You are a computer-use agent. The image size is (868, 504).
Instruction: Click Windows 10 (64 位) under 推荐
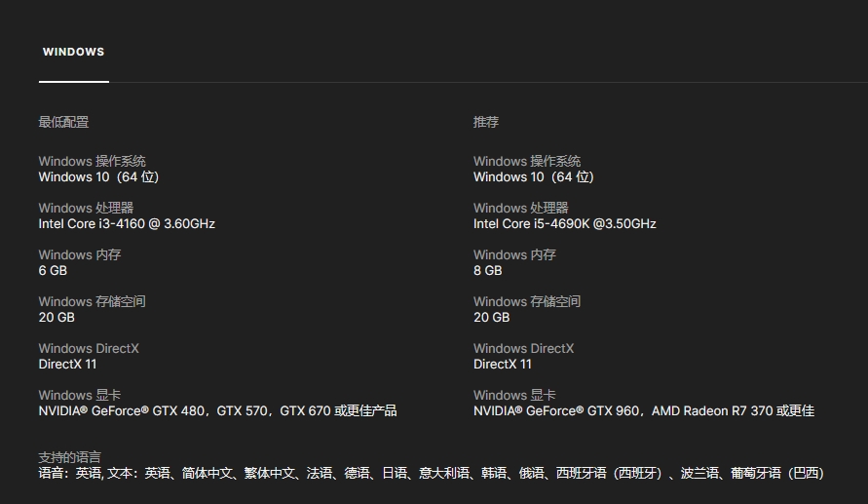point(533,176)
